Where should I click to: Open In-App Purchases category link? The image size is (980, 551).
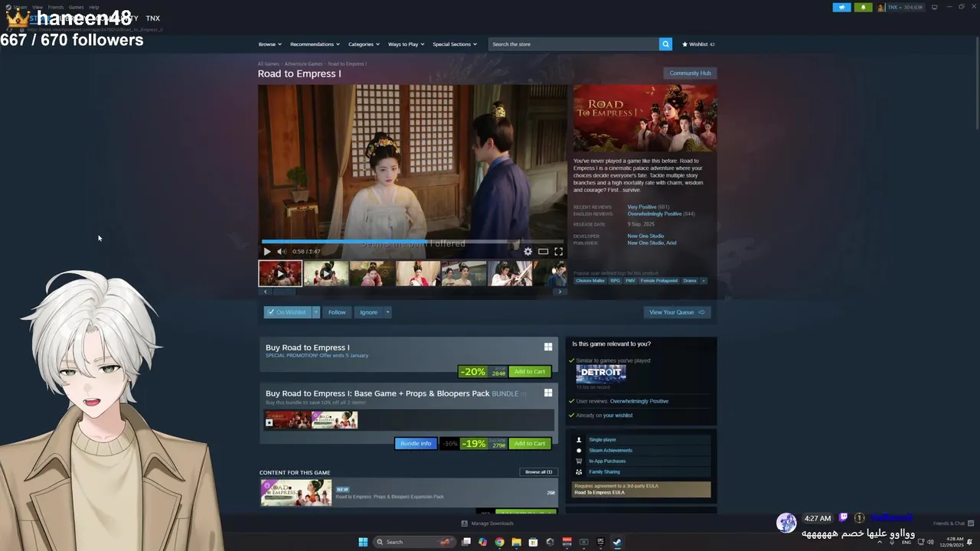coord(607,461)
